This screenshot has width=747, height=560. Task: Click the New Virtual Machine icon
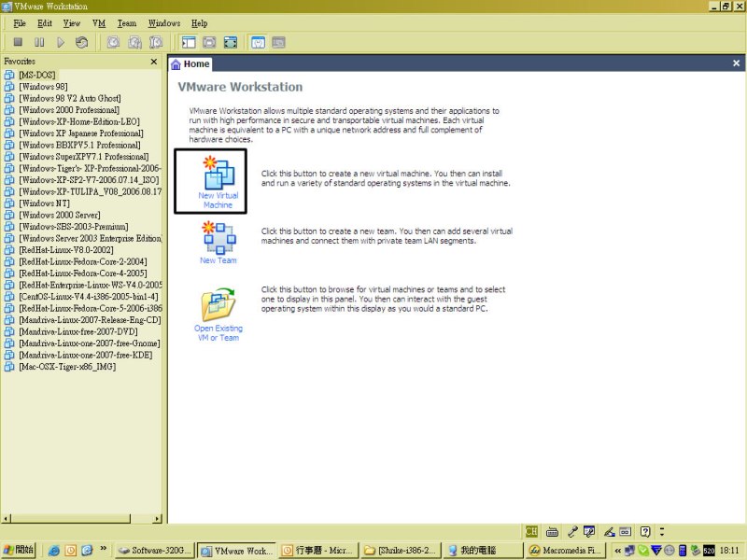tap(218, 172)
